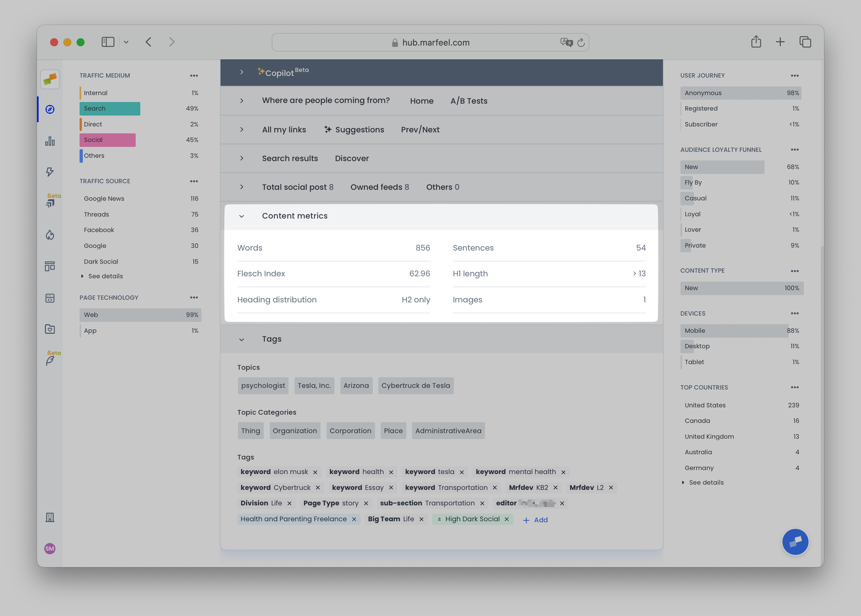Expand the Copilot Beta panel
861x616 pixels.
point(242,72)
